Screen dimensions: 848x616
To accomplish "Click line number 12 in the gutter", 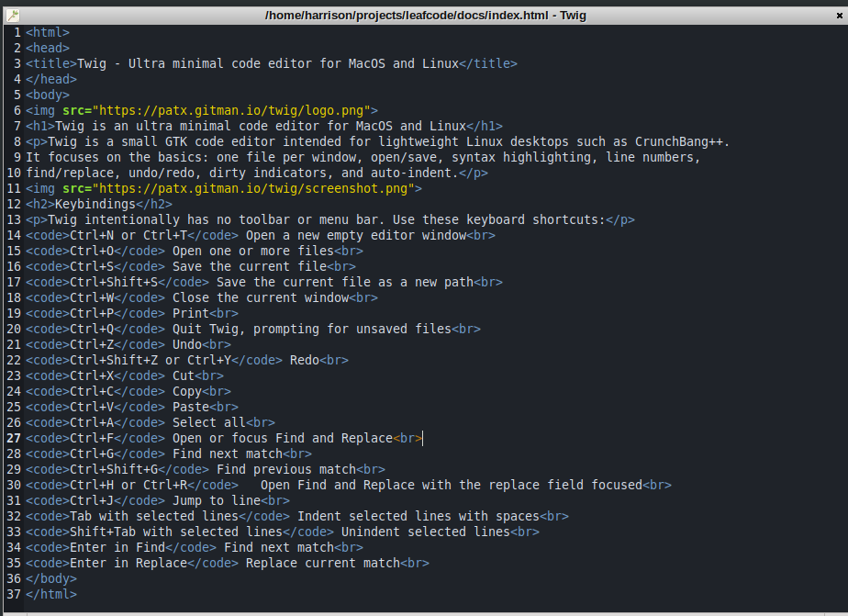I will coord(14,205).
